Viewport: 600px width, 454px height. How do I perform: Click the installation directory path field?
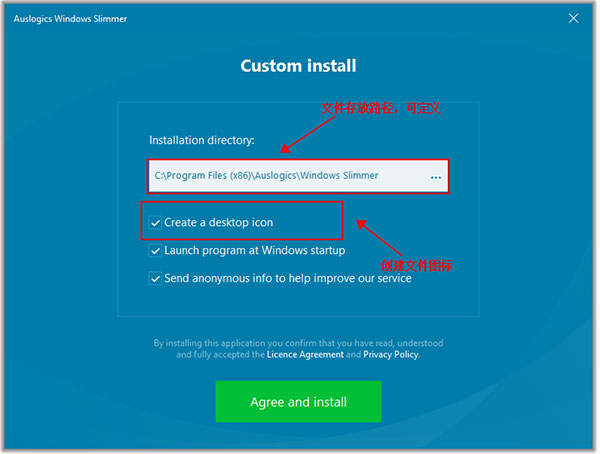(298, 176)
